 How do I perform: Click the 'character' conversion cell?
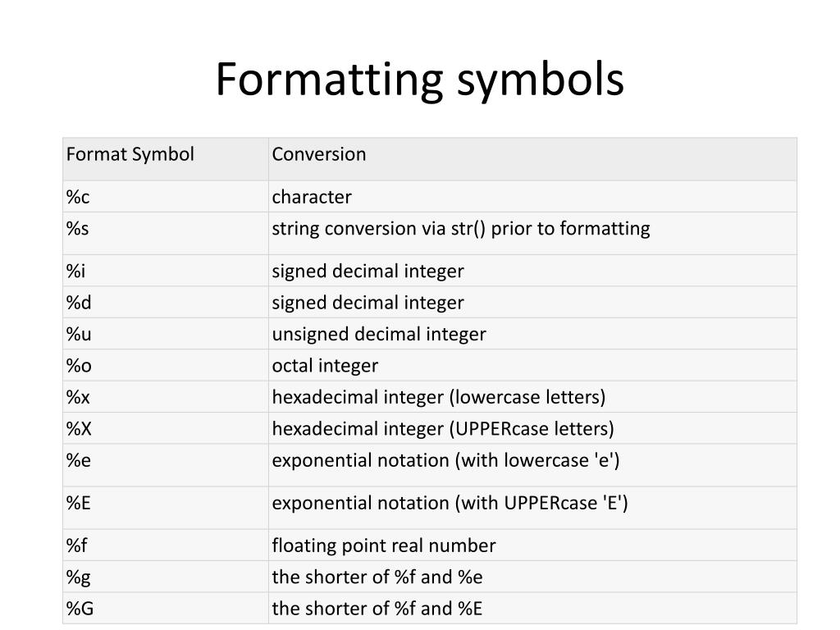(532, 197)
